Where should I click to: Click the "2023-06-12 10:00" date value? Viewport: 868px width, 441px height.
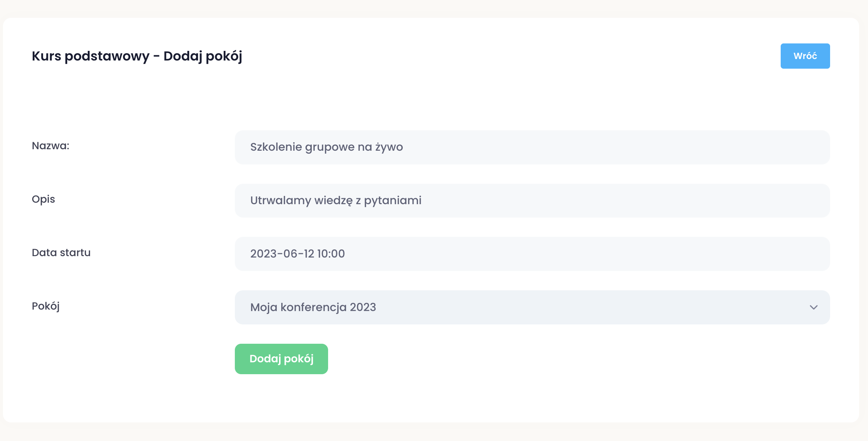pos(297,254)
